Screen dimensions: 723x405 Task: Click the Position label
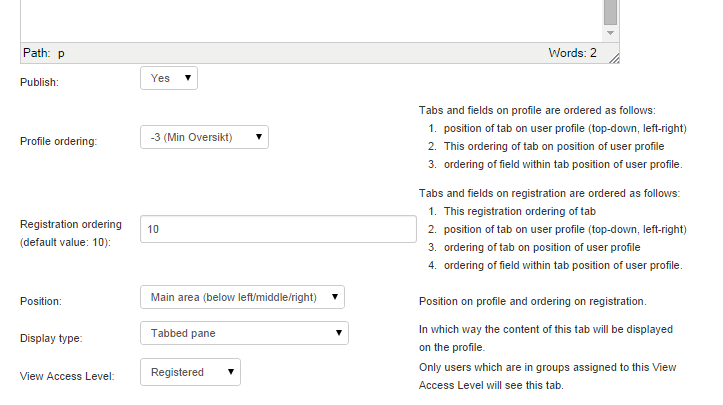(41, 301)
